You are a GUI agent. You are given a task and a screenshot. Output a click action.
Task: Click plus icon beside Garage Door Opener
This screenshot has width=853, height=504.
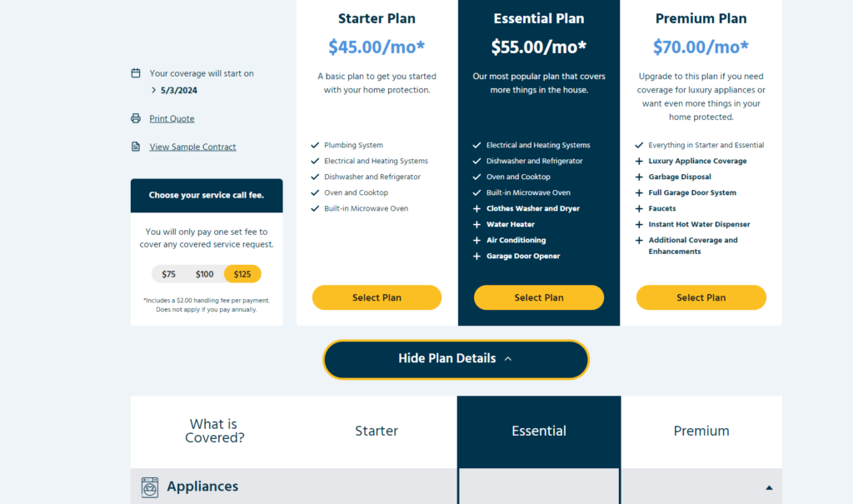click(x=477, y=256)
